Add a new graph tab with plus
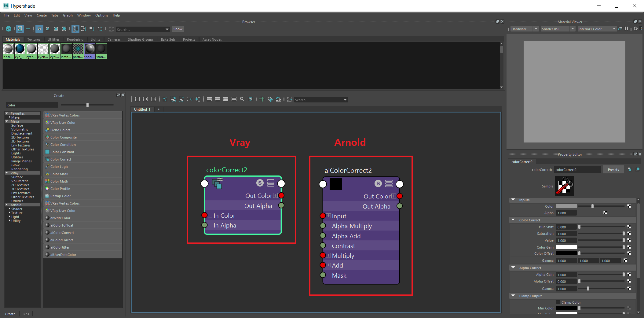644x318 pixels. click(158, 109)
